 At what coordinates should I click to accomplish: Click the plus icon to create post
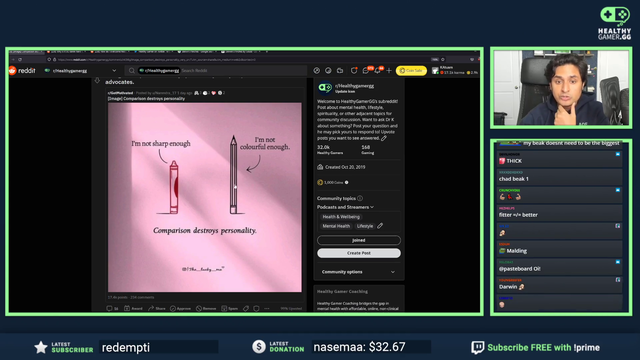[389, 71]
